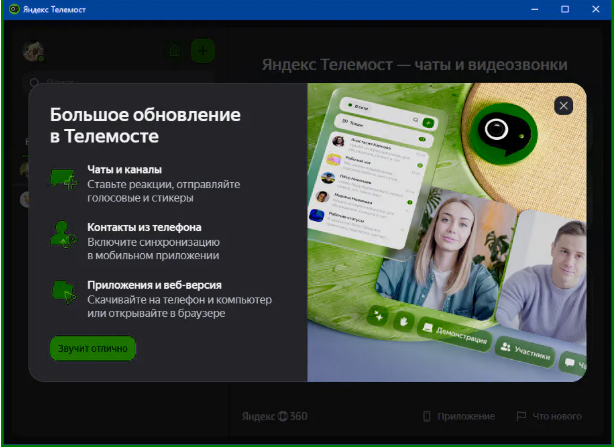Click the Telemost camera logo in the promo image

[504, 133]
